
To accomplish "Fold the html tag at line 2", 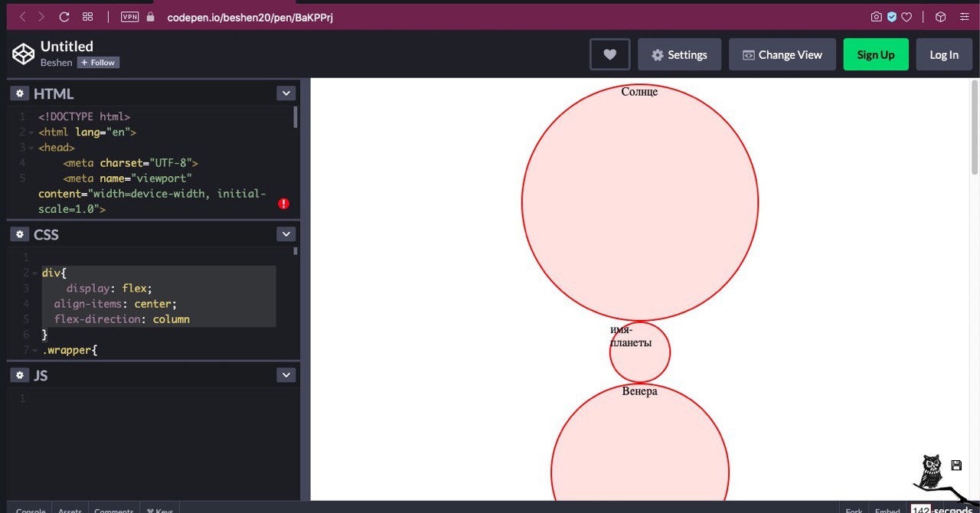I will [31, 132].
